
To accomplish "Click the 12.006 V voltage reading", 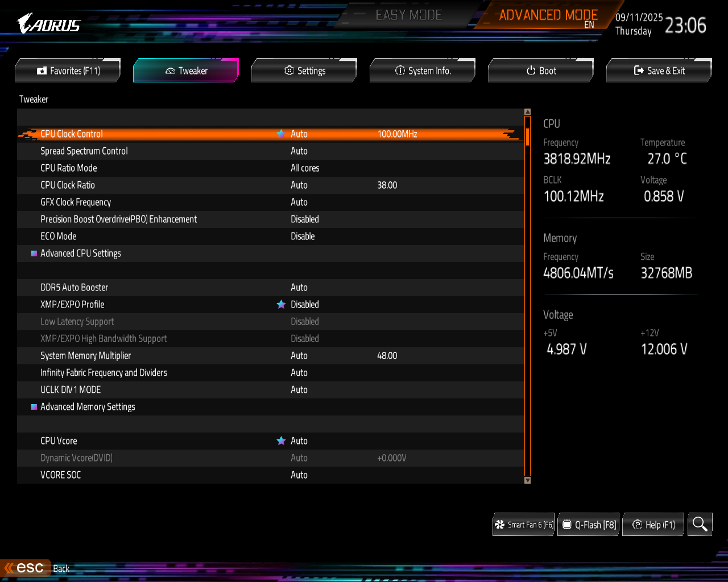I will point(664,349).
